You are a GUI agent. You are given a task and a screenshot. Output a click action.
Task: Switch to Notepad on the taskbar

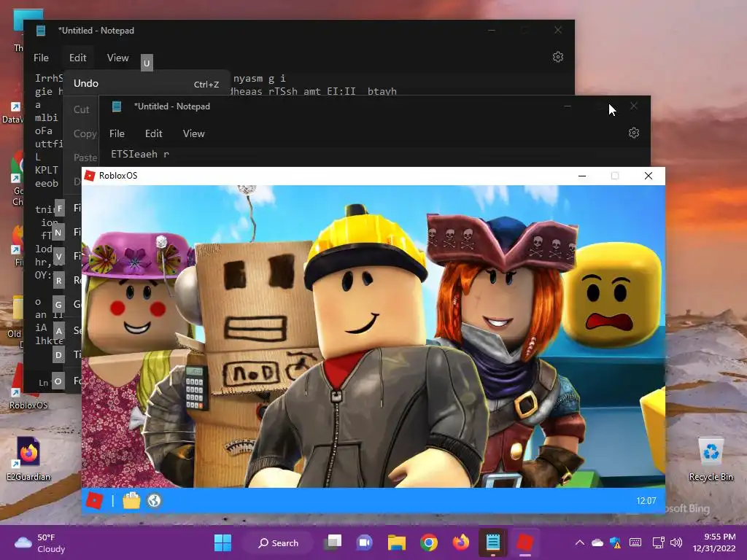(x=492, y=542)
